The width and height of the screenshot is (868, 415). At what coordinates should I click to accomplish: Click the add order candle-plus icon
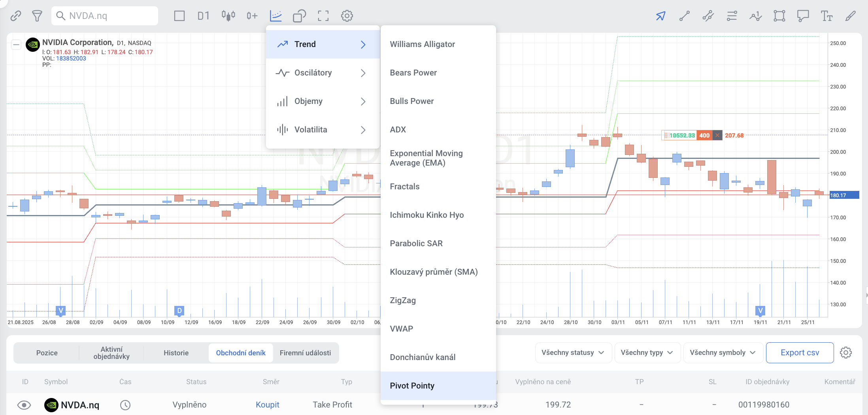click(252, 16)
